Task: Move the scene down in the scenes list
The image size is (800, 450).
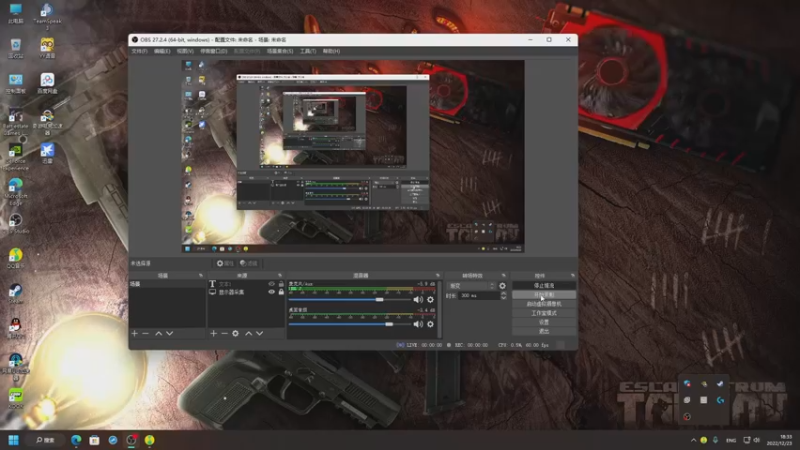Action: click(x=169, y=333)
